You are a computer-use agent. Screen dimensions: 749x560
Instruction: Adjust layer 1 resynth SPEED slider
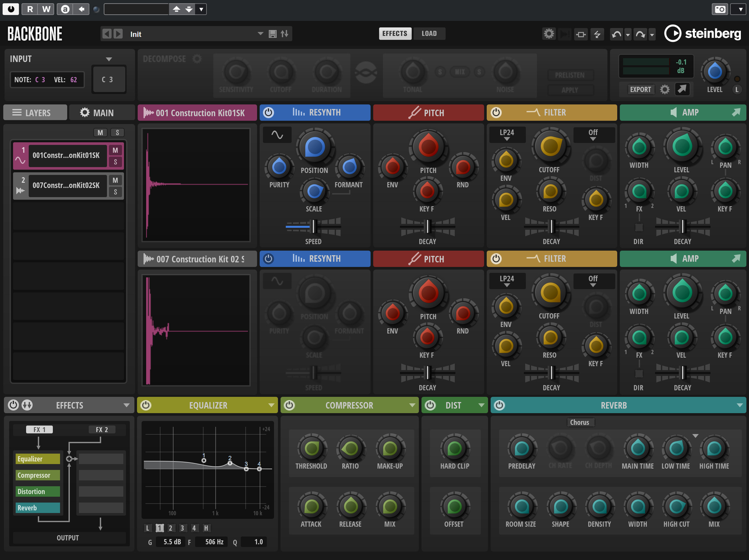click(x=313, y=226)
